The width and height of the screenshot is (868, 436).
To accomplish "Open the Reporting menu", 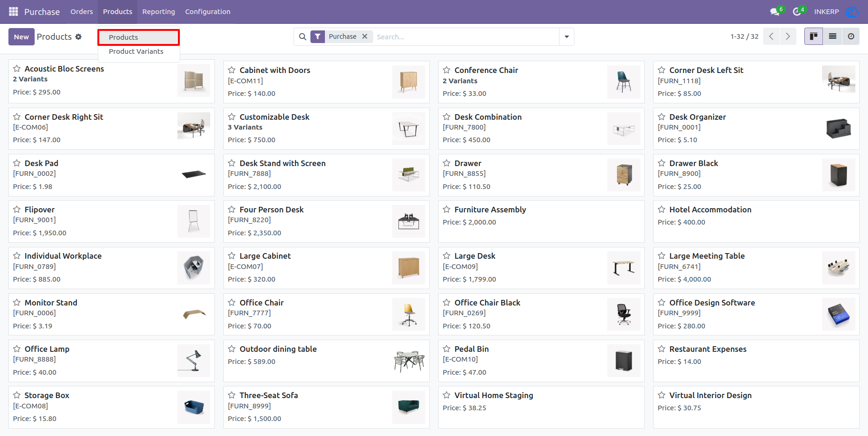I will 159,12.
